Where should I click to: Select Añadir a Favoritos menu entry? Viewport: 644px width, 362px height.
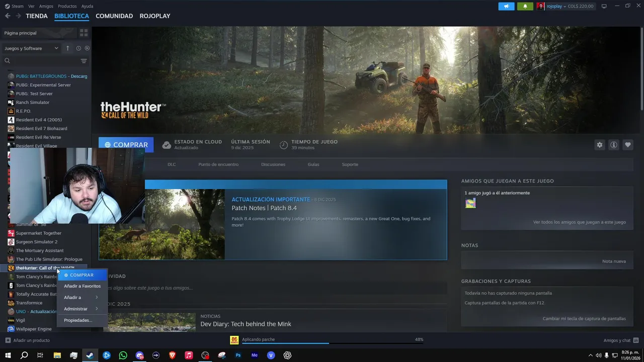coord(82,286)
